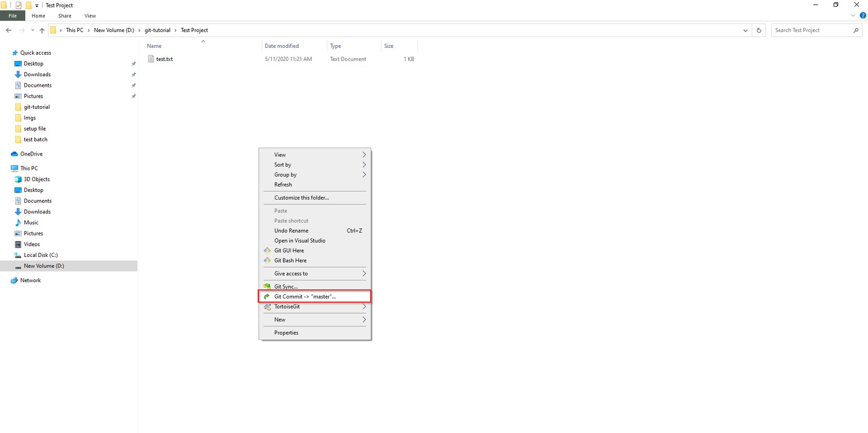Click New Volume (D:) breadcrumb segment

[114, 30]
